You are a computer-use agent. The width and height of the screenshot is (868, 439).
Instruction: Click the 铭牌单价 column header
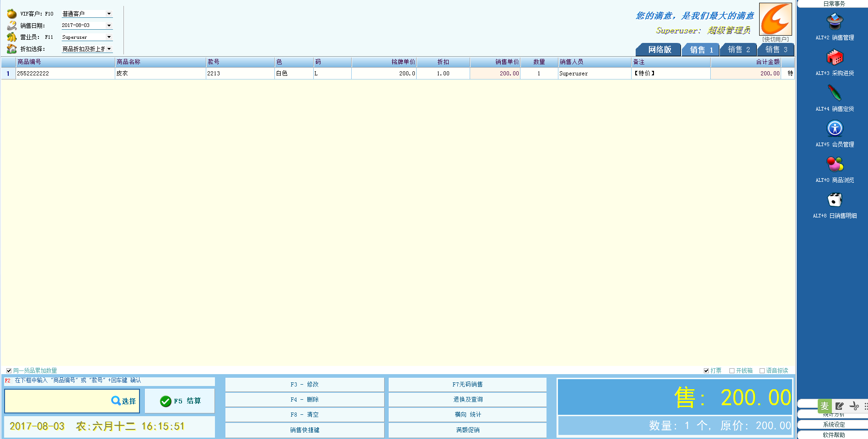pyautogui.click(x=384, y=62)
